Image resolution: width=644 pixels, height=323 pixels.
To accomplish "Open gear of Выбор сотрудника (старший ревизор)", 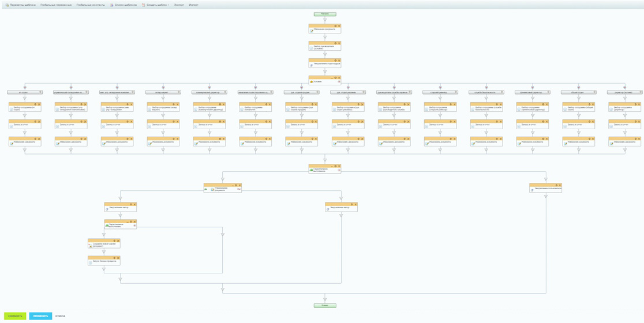I will pos(450,104).
